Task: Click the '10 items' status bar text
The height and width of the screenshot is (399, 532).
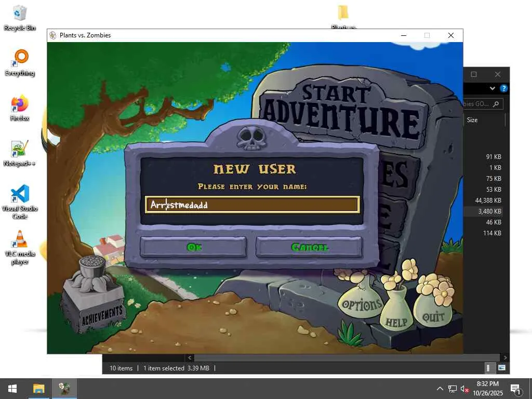Action: coord(121,368)
